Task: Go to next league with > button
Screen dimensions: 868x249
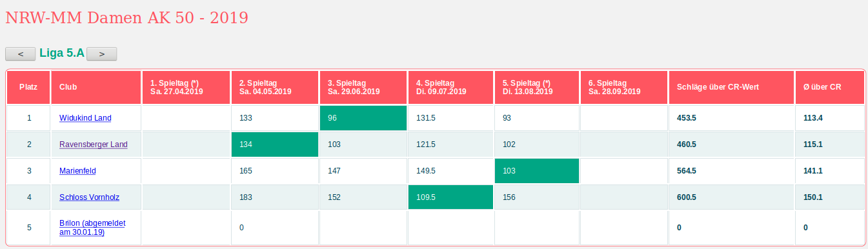Action: [x=102, y=54]
